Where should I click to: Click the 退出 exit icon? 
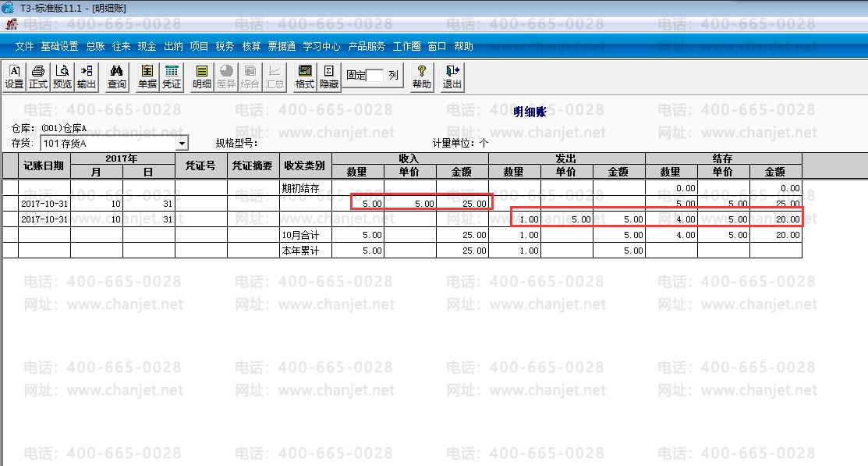pyautogui.click(x=452, y=77)
